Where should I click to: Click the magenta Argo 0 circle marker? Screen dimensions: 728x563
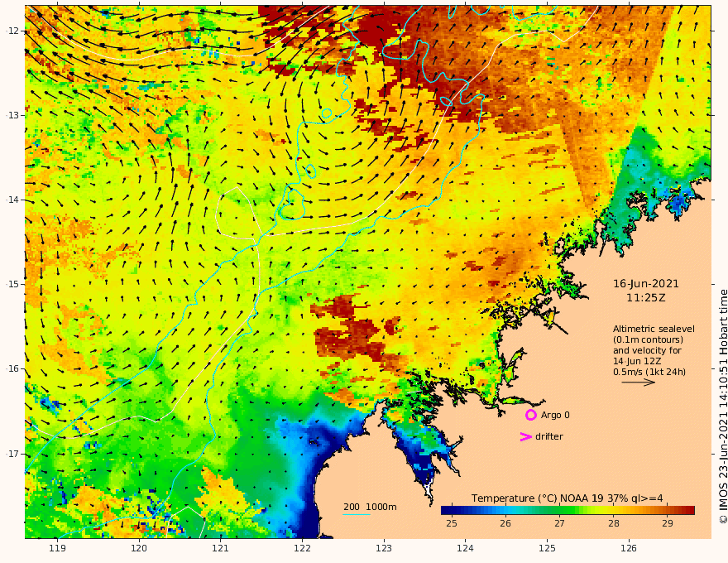click(530, 415)
